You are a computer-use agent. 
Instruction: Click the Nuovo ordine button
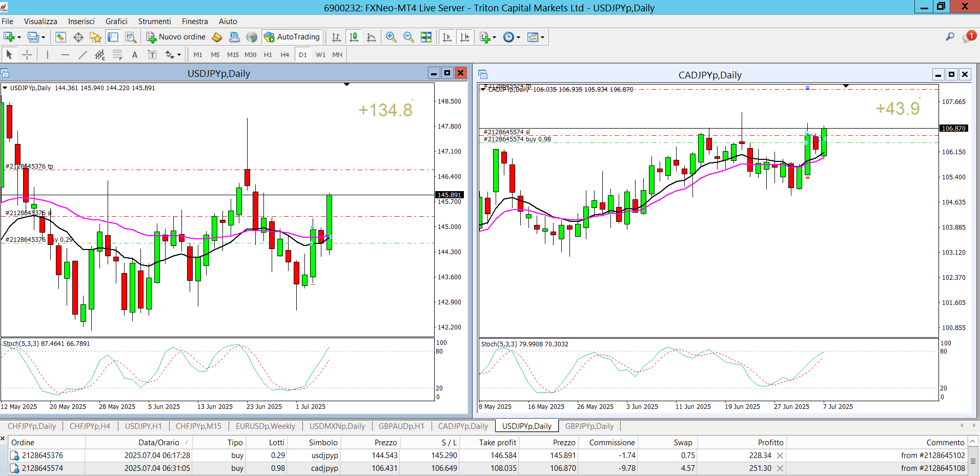click(x=176, y=37)
